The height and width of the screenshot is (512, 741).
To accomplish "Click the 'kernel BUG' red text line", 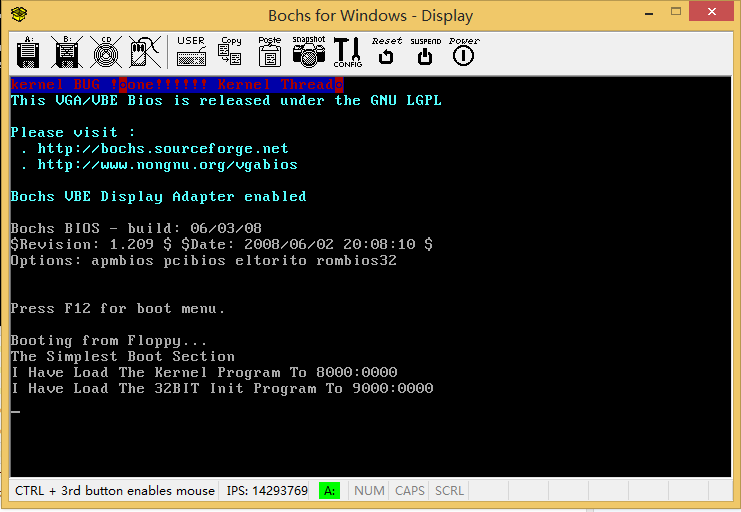I will [x=177, y=85].
